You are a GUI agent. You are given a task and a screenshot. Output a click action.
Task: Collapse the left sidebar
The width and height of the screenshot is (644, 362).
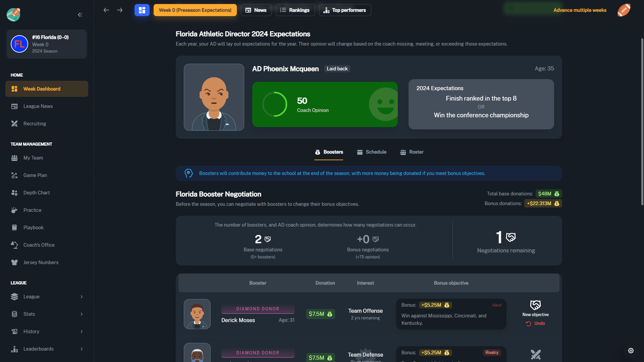pyautogui.click(x=80, y=15)
